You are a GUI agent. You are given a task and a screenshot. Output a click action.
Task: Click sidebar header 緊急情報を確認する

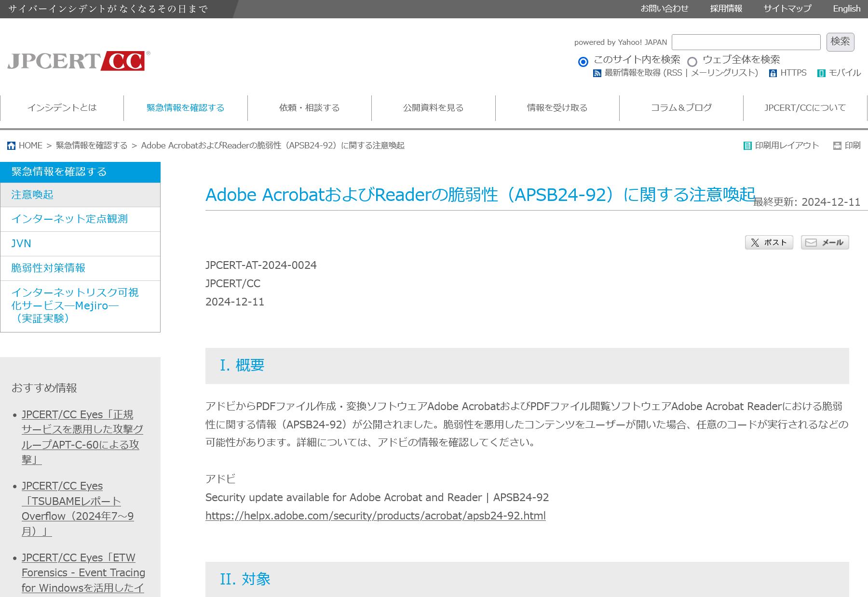point(80,172)
